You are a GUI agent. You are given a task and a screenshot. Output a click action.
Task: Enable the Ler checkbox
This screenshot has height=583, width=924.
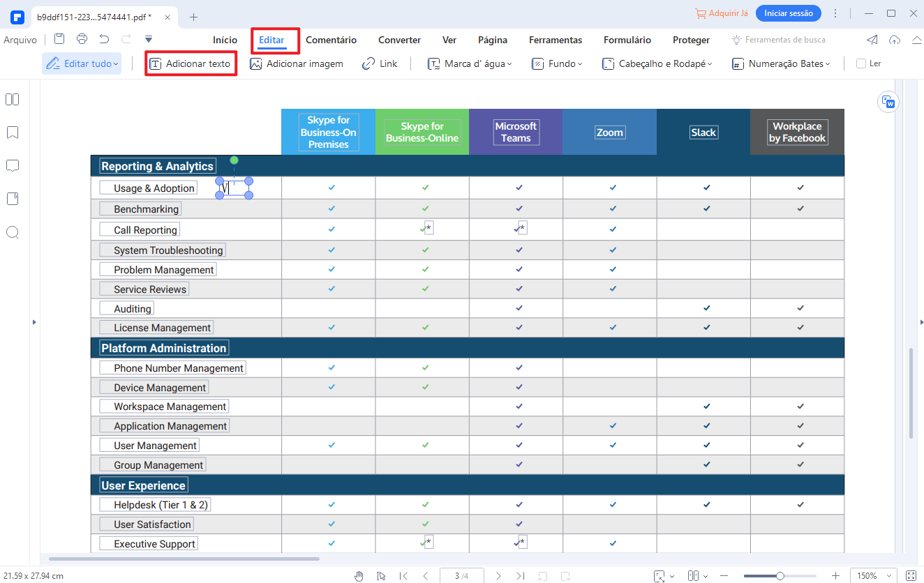pos(861,63)
